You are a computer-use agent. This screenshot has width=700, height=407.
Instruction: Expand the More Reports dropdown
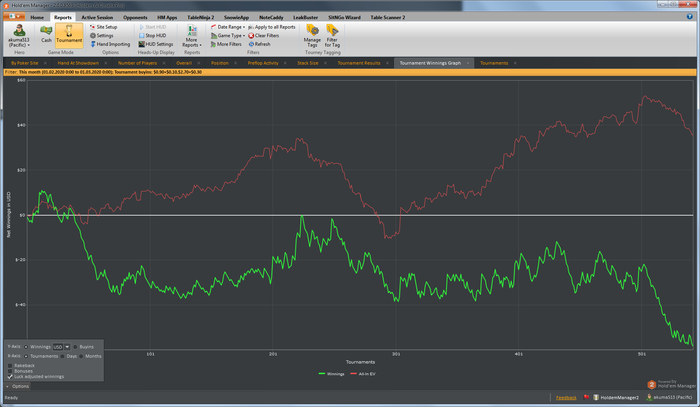coord(192,36)
